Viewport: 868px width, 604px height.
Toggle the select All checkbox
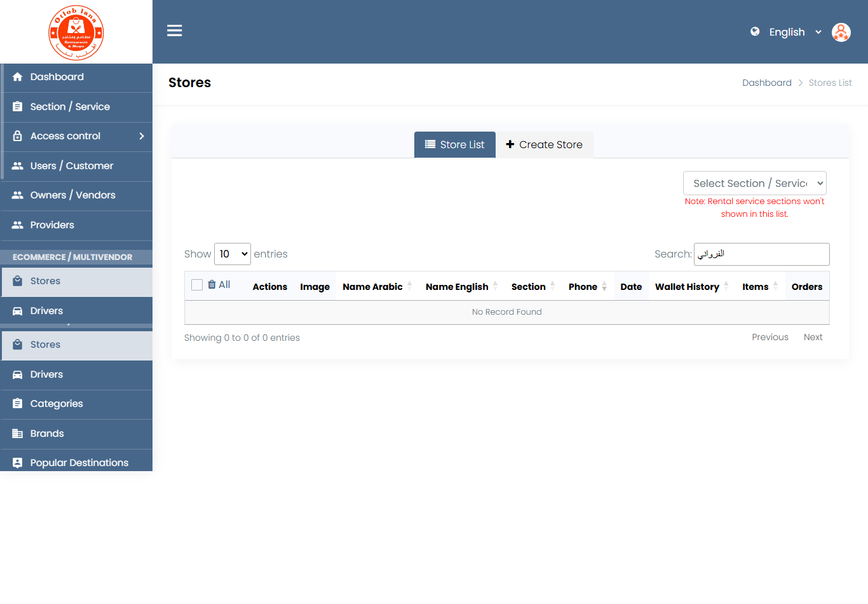click(197, 285)
